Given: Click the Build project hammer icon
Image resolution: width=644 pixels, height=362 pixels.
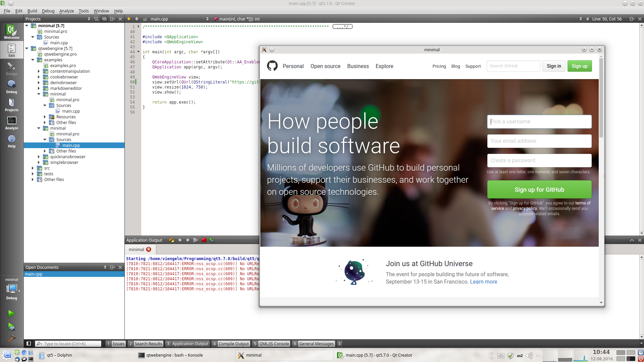Looking at the screenshot, I should point(11,339).
